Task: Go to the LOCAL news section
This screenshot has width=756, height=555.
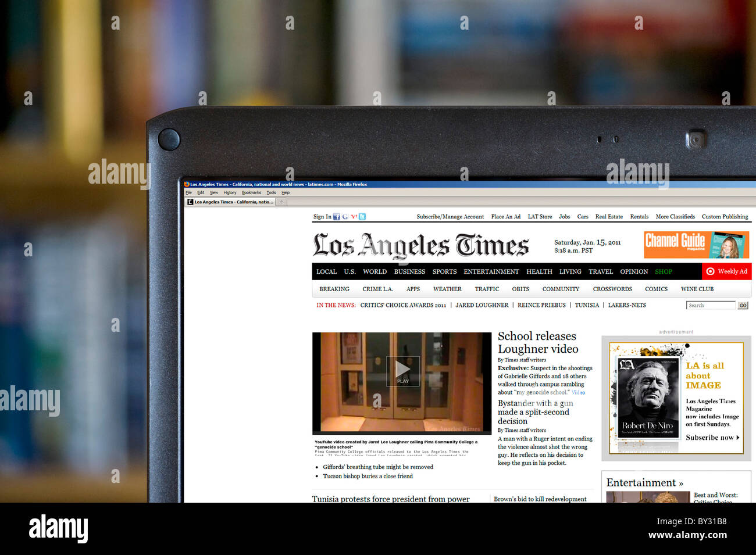Action: click(x=326, y=271)
